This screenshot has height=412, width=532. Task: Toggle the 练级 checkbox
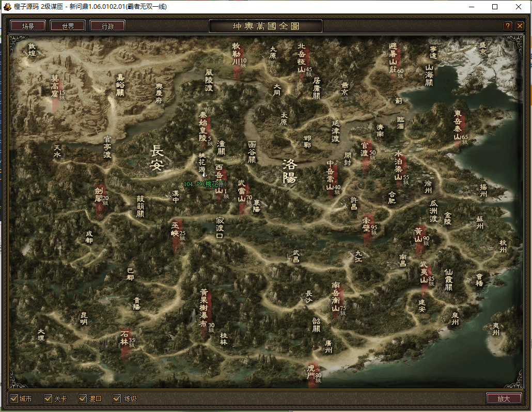tap(117, 399)
